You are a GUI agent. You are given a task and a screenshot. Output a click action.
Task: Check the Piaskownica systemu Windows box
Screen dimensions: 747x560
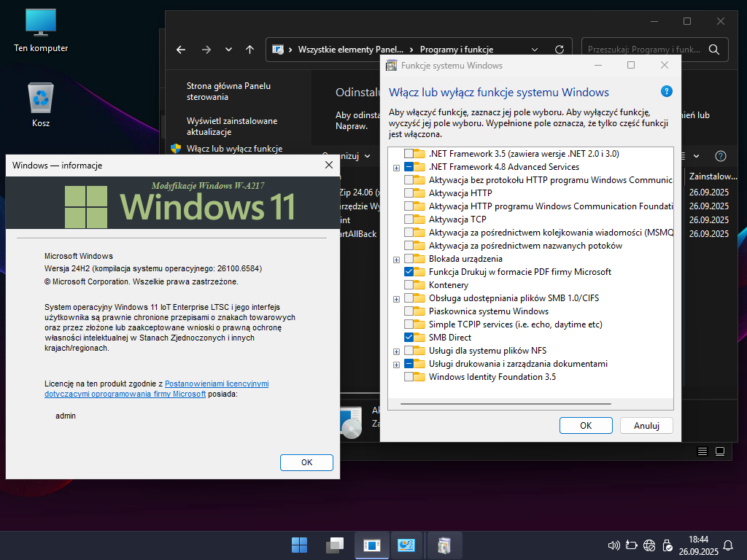point(409,311)
